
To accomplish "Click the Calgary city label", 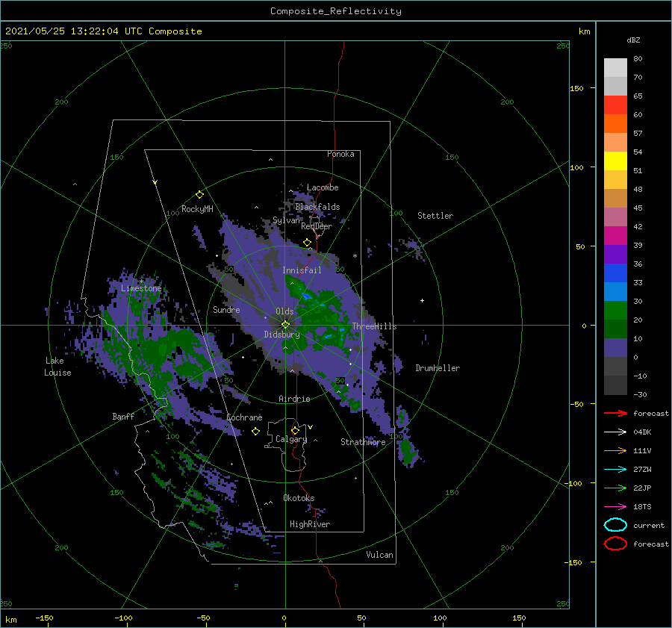I will [291, 439].
